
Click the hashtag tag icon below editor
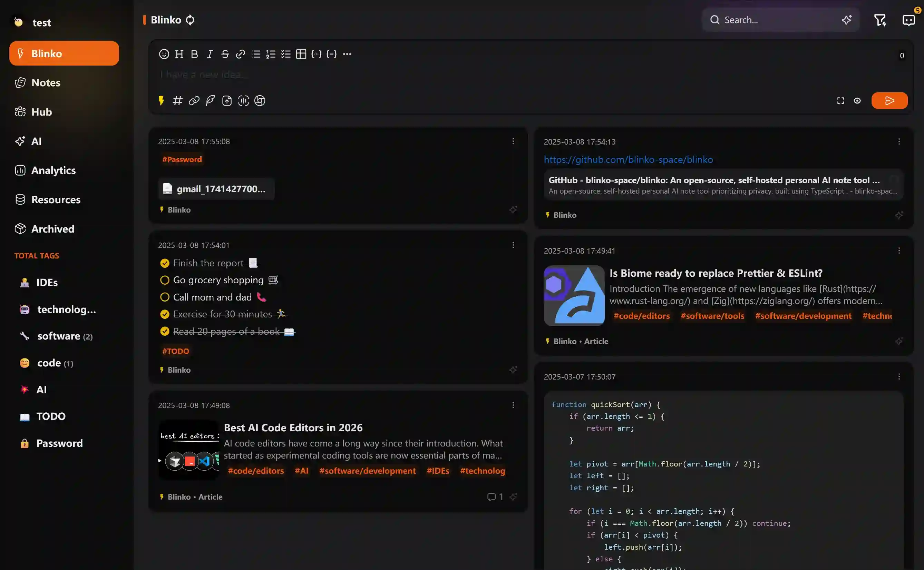pyautogui.click(x=177, y=101)
